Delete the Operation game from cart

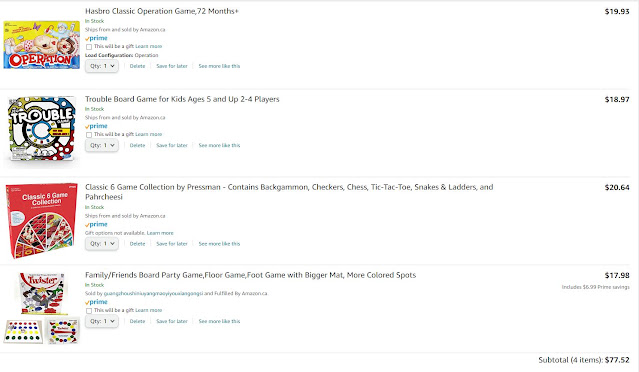tap(137, 66)
